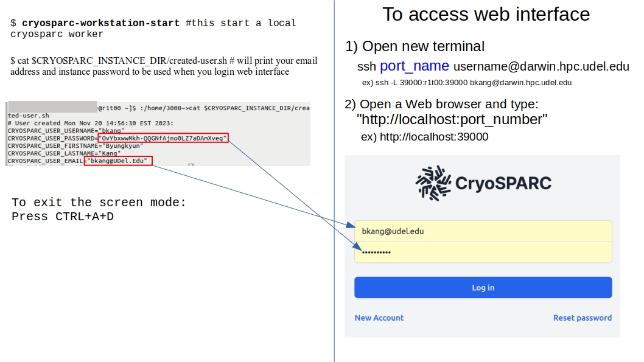Click the blue port_name text

point(415,66)
